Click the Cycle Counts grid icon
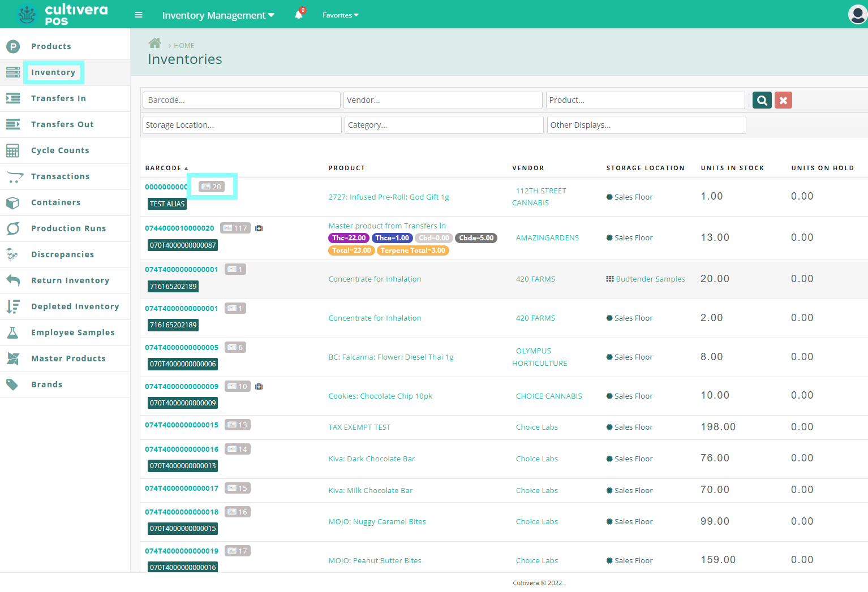 click(13, 150)
